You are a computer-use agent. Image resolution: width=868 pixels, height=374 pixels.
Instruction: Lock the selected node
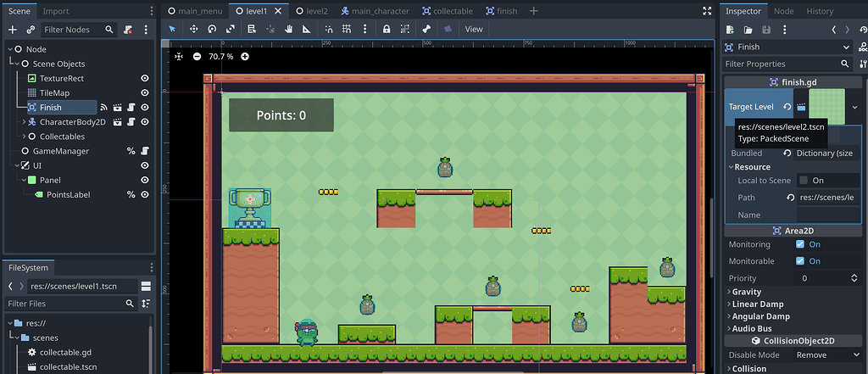387,29
